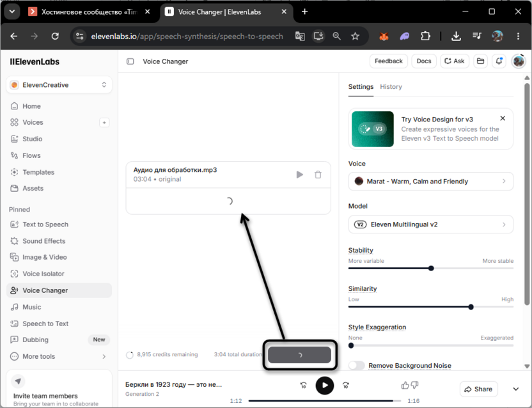Click Invite team members card
Viewport: 532px width, 408px height.
[59, 389]
